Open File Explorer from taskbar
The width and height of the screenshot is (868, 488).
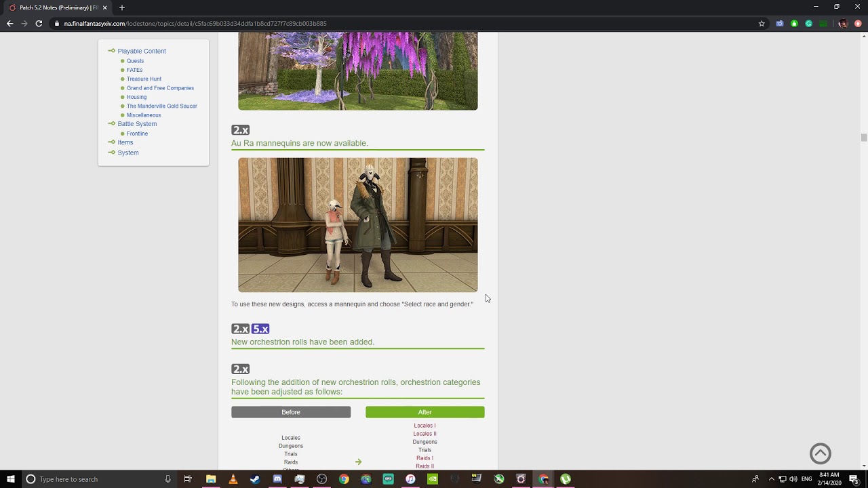[211, 479]
